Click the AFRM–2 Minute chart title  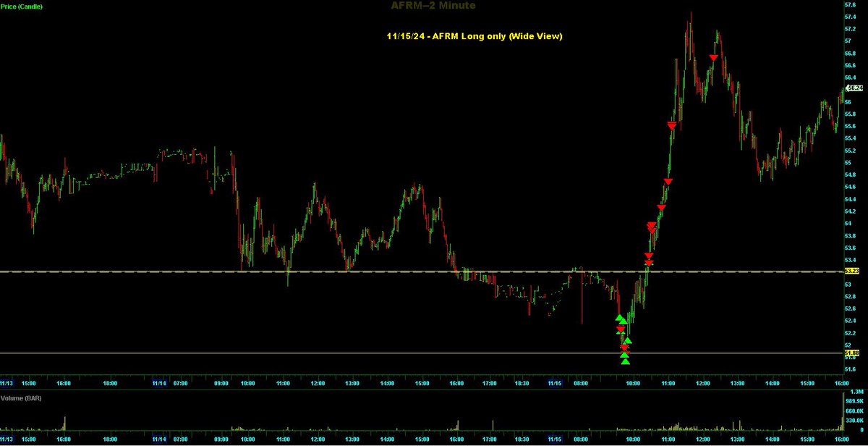(x=434, y=6)
